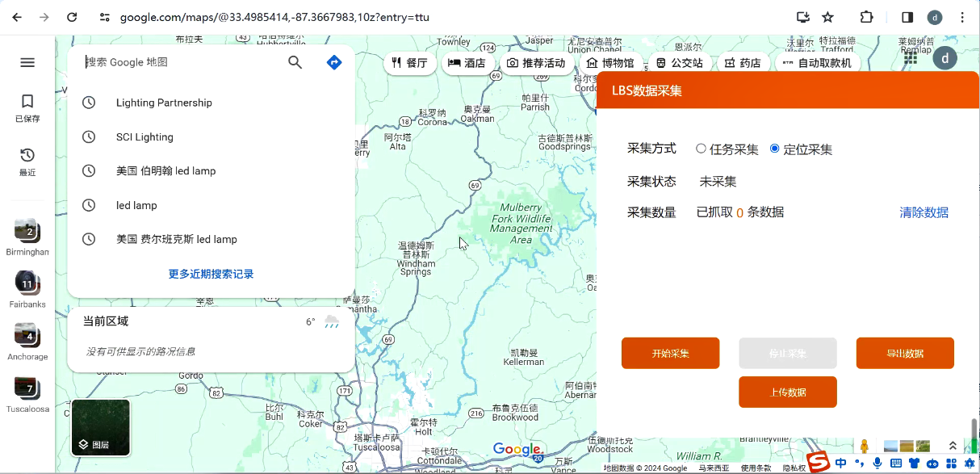Open 隐私权 link in footer
The image size is (980, 474).
[x=794, y=468]
